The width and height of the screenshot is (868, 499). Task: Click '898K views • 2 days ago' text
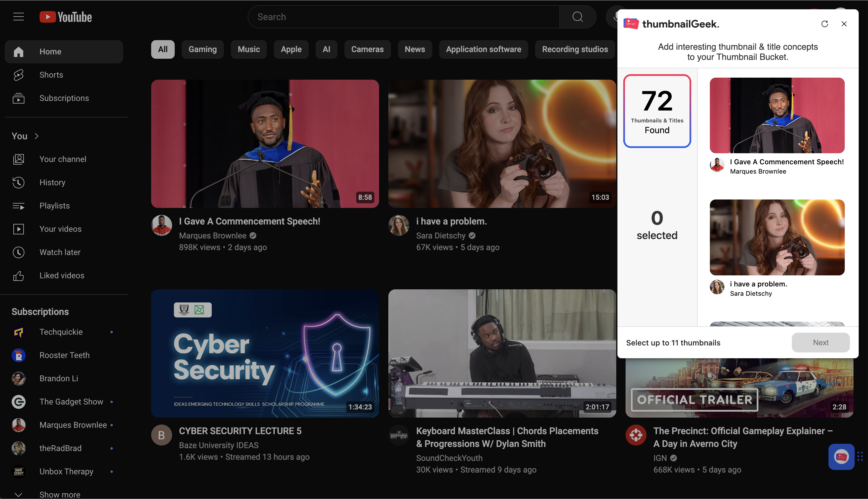pos(223,247)
